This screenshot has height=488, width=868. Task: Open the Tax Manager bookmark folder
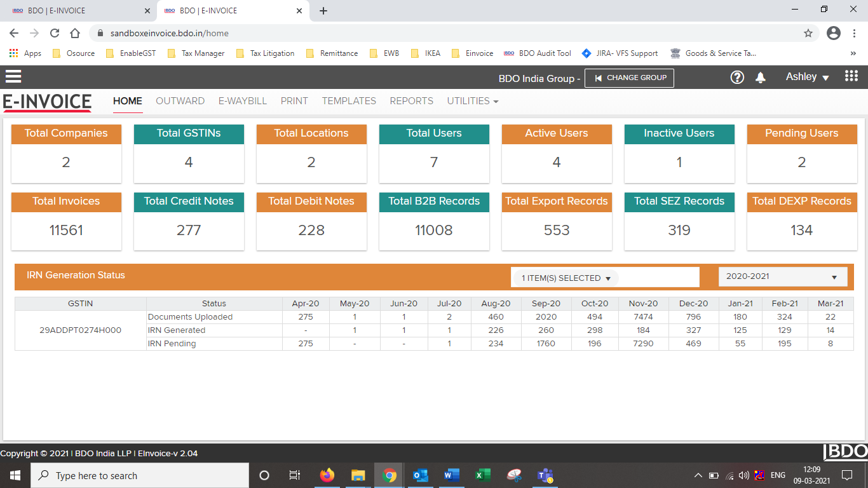(196, 53)
